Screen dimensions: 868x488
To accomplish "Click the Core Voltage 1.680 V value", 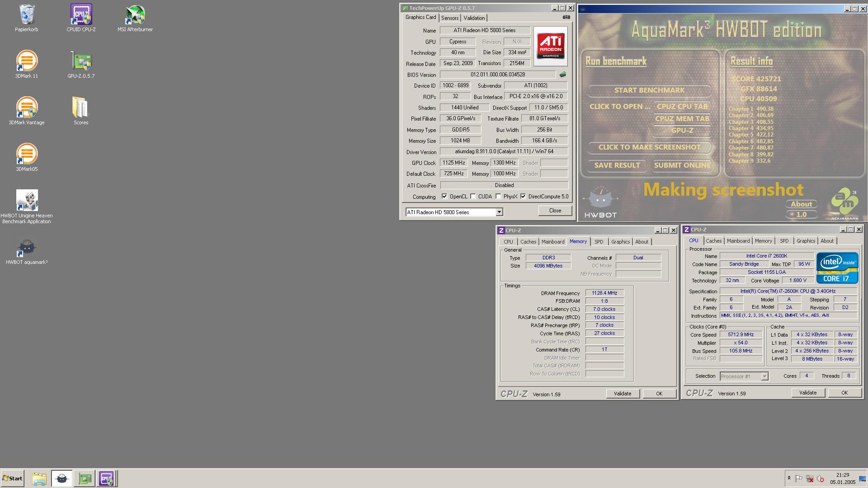I will (x=797, y=281).
